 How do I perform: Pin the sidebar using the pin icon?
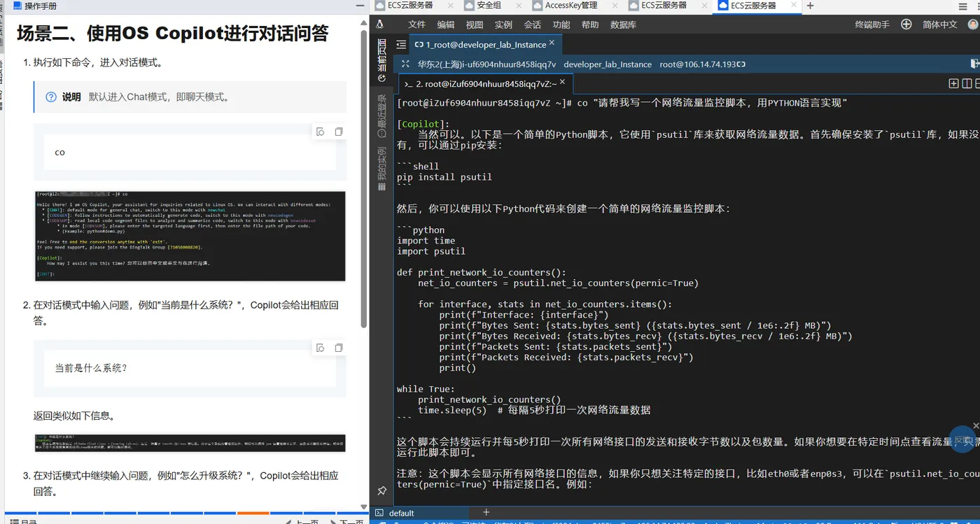[381, 490]
